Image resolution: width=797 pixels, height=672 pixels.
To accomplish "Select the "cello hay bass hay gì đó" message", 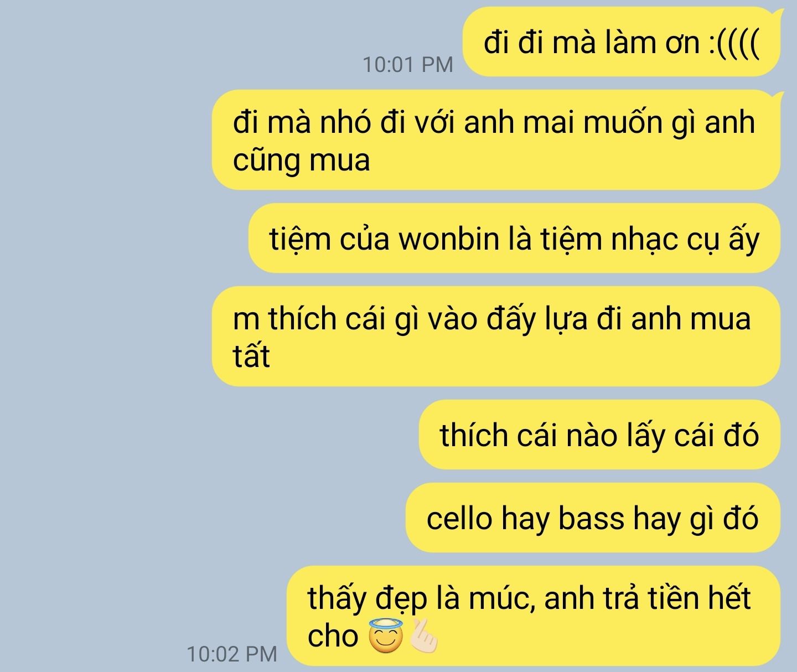I will (x=593, y=518).
